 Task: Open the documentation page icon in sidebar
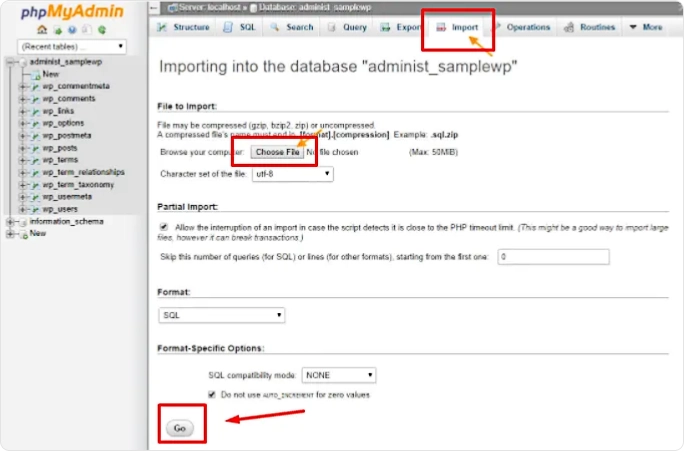87,30
